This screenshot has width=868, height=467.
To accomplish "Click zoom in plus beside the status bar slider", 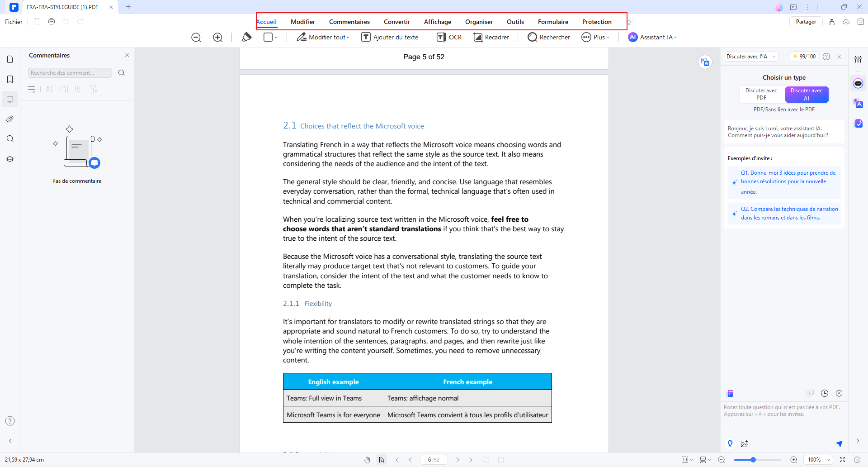I will (793, 460).
